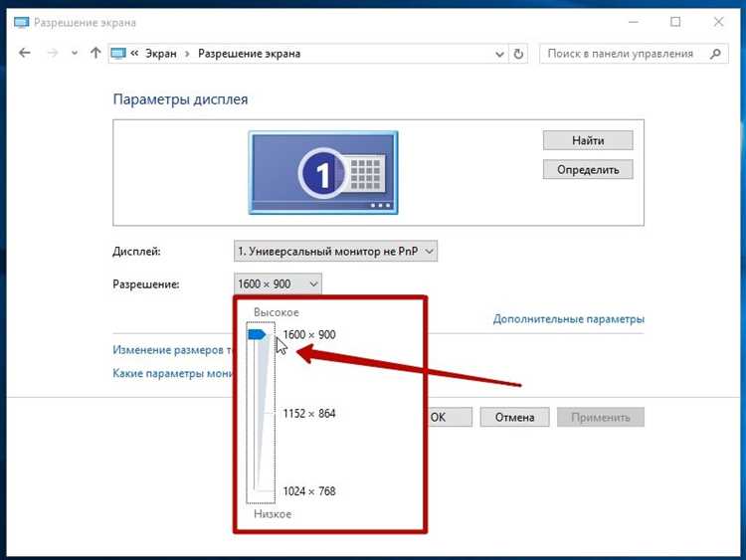This screenshot has width=746, height=560.
Task: Click the 'Определить' button
Action: (588, 169)
